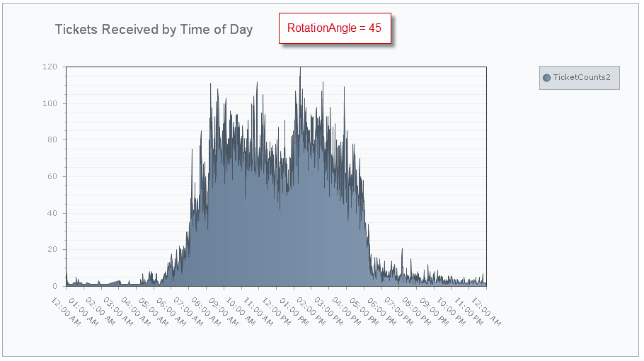
Task: Click the 120 y-axis label
Action: point(50,67)
